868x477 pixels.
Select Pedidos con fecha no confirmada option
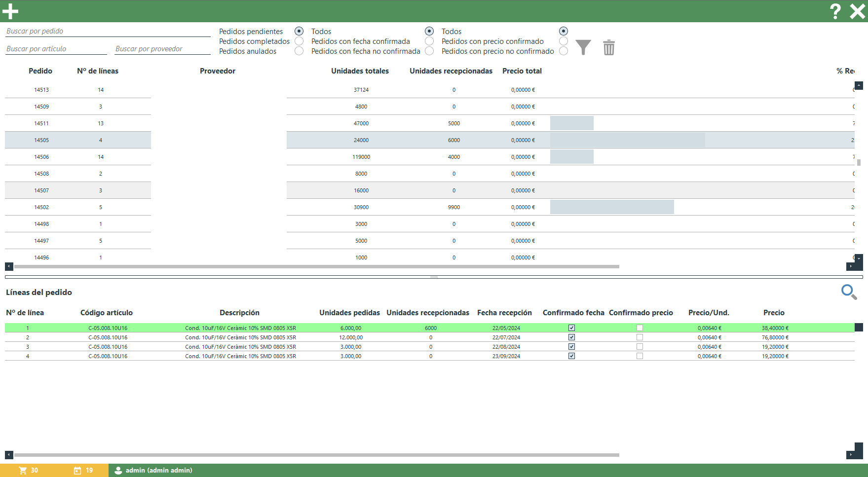pos(429,51)
